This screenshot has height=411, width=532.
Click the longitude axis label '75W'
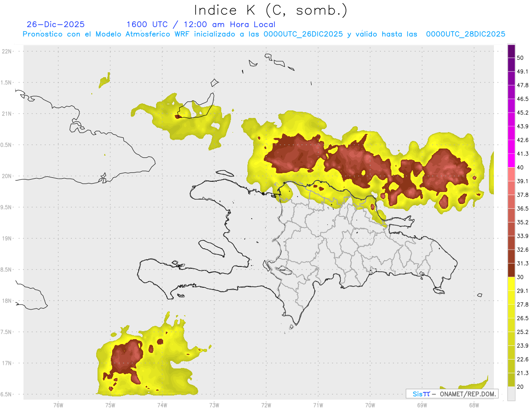tap(110, 405)
